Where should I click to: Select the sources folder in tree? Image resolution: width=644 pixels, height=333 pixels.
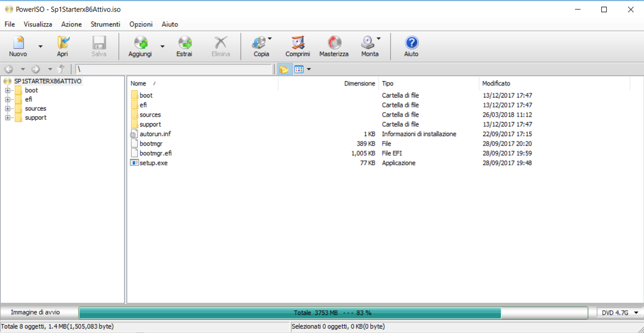(x=35, y=109)
